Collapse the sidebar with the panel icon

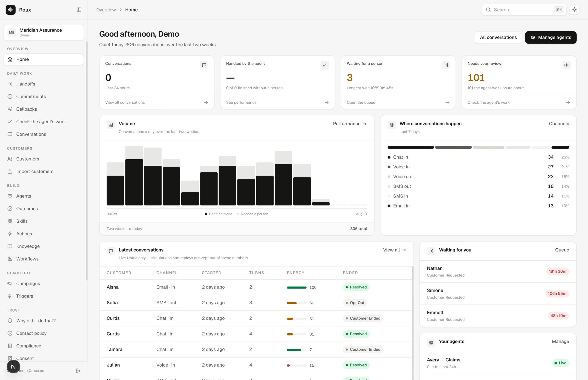79,10
